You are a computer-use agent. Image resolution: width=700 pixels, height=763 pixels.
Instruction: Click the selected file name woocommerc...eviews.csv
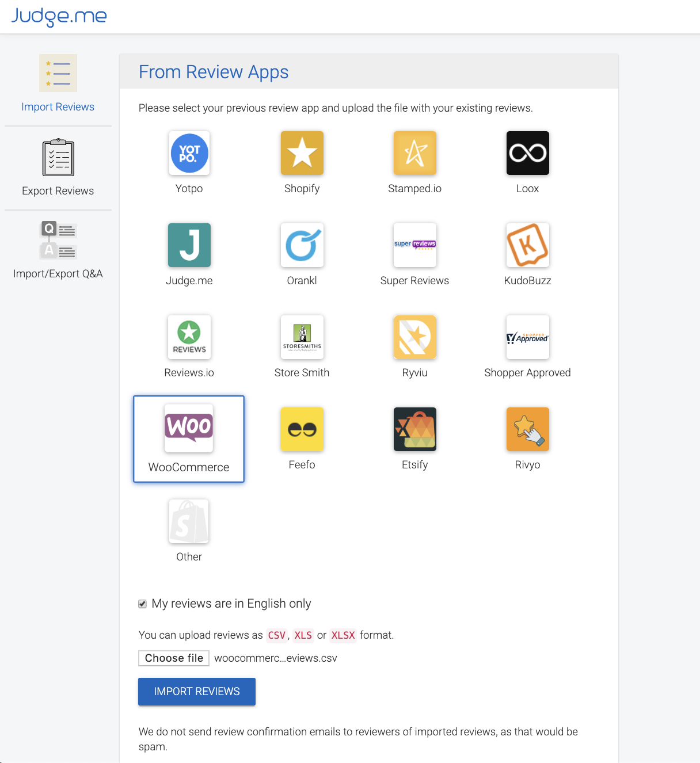(x=276, y=658)
